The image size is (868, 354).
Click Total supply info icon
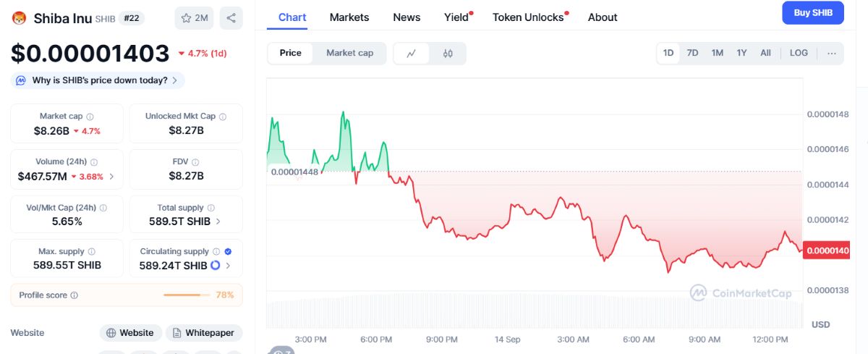pos(210,208)
